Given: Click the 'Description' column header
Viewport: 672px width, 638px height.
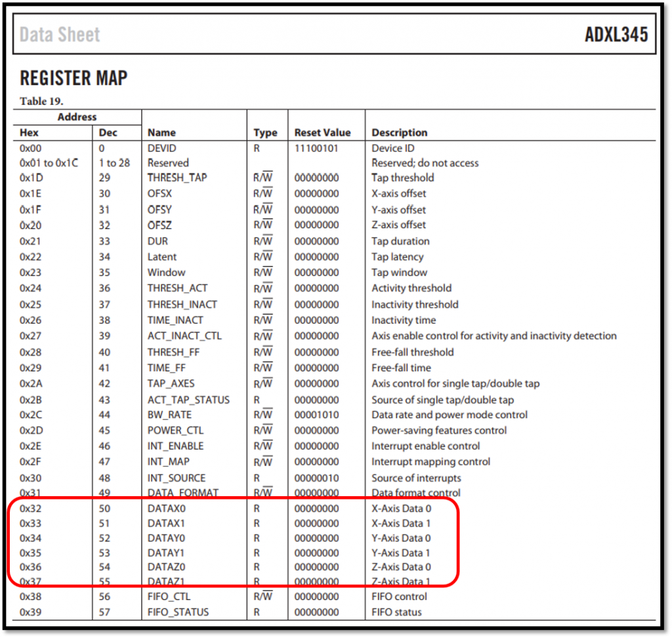Looking at the screenshot, I should tap(400, 133).
